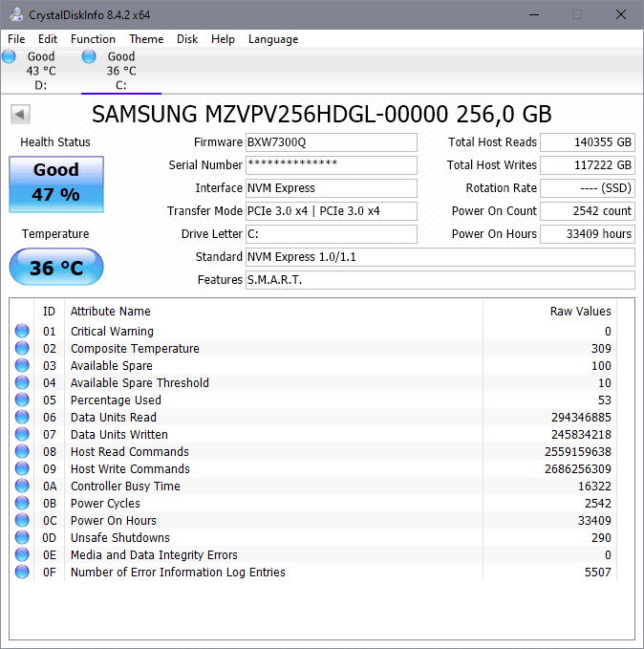The height and width of the screenshot is (649, 644).
Task: Click status orb for Percentage Used row
Action: click(x=22, y=400)
